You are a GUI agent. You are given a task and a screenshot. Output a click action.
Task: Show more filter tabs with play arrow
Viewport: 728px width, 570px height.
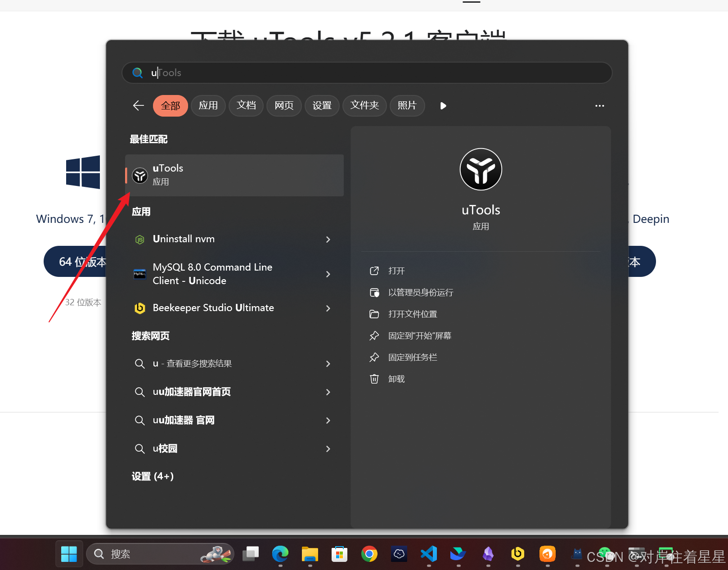tap(443, 106)
